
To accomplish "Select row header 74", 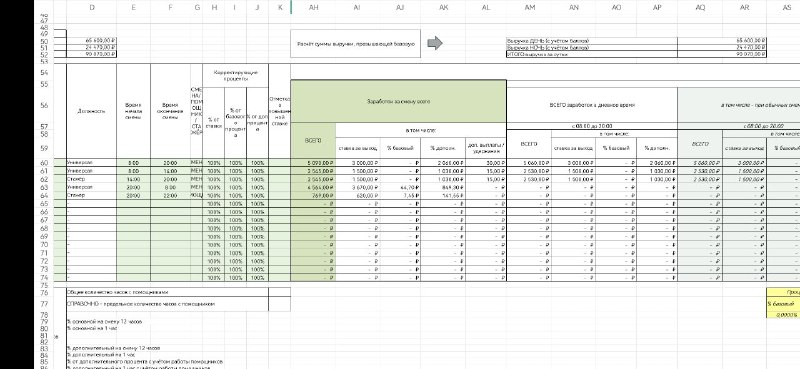I will coord(44,277).
